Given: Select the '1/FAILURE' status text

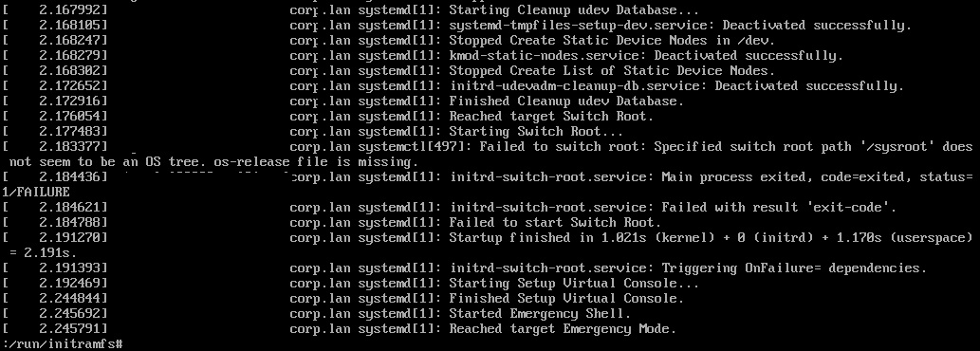Looking at the screenshot, I should click(36, 193).
